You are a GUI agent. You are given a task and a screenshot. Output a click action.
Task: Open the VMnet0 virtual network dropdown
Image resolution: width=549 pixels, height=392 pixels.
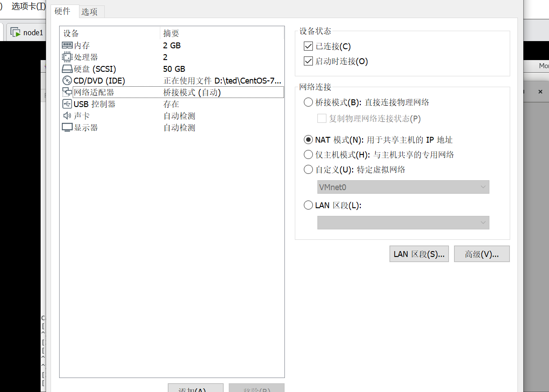click(403, 187)
